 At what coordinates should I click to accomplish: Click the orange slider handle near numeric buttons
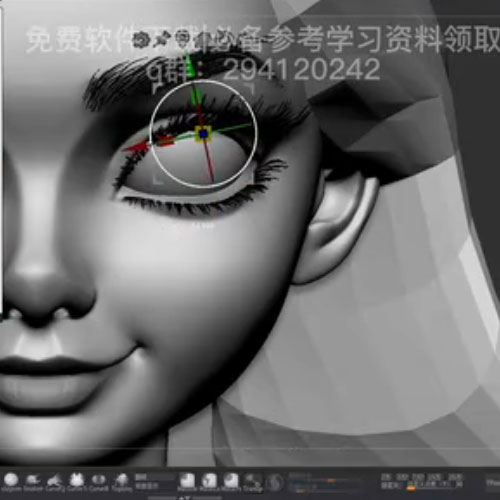click(x=411, y=488)
